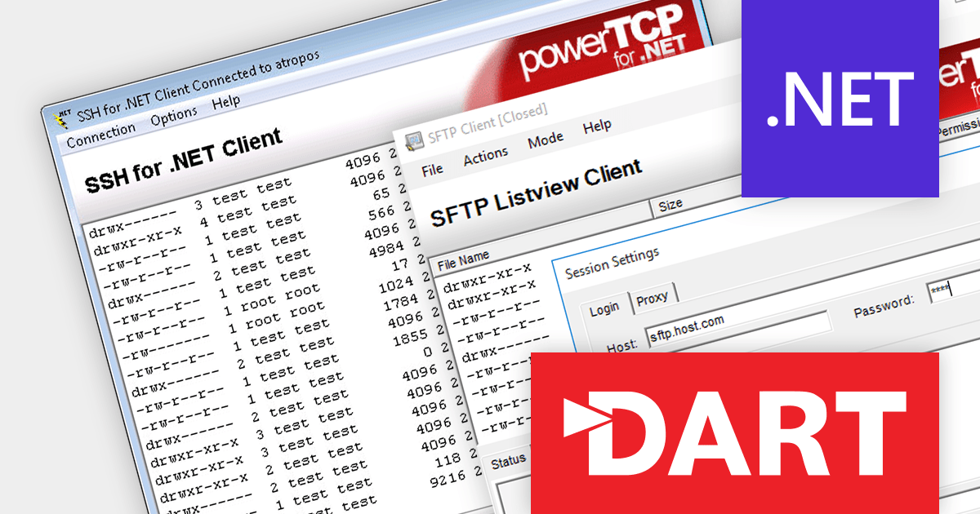The image size is (980, 514).
Task: Select the SSH for .NET Client heading
Action: tap(184, 161)
